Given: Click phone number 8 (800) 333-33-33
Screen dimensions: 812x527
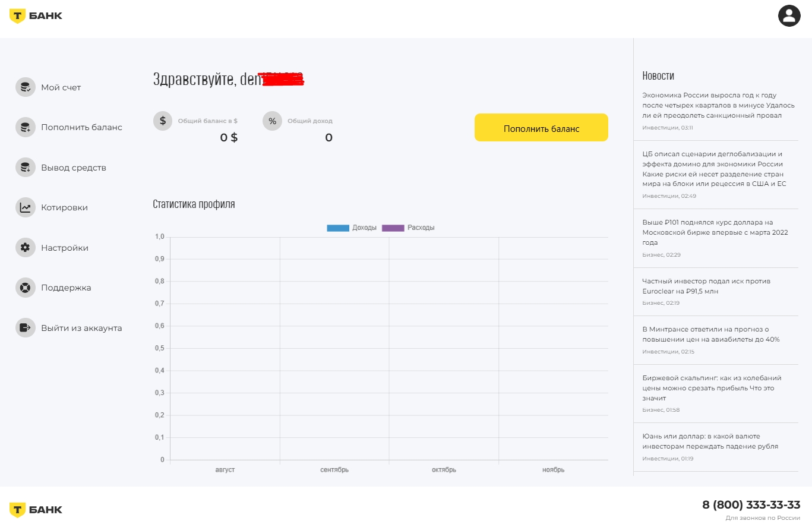Looking at the screenshot, I should coord(751,505).
